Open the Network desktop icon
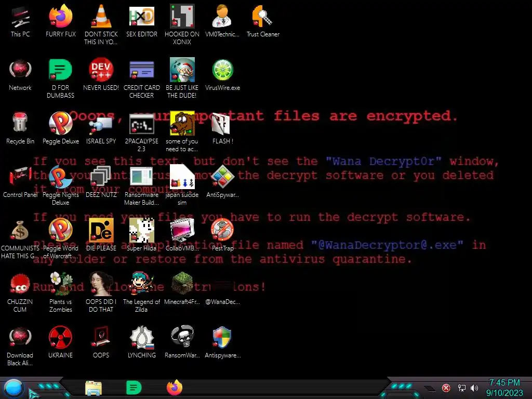The width and height of the screenshot is (532, 399). (20, 70)
